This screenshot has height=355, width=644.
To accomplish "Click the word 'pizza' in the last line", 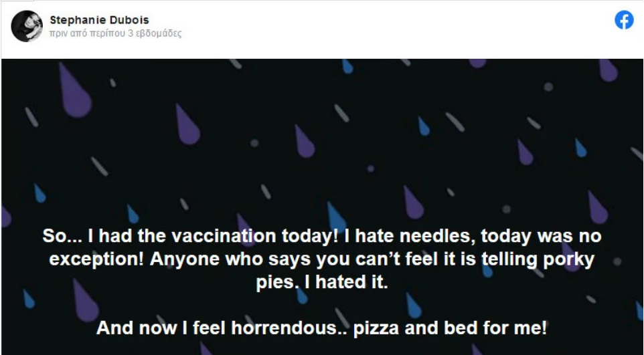I will tap(376, 329).
